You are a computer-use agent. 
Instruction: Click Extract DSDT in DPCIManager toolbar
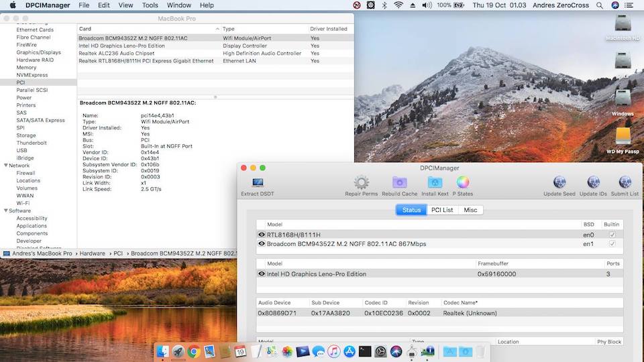(x=258, y=186)
